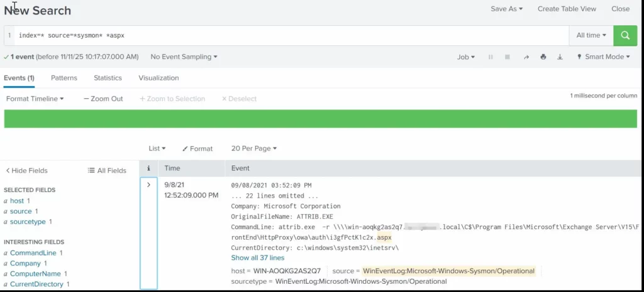
Task: Change 20 Per Page setting
Action: (254, 149)
